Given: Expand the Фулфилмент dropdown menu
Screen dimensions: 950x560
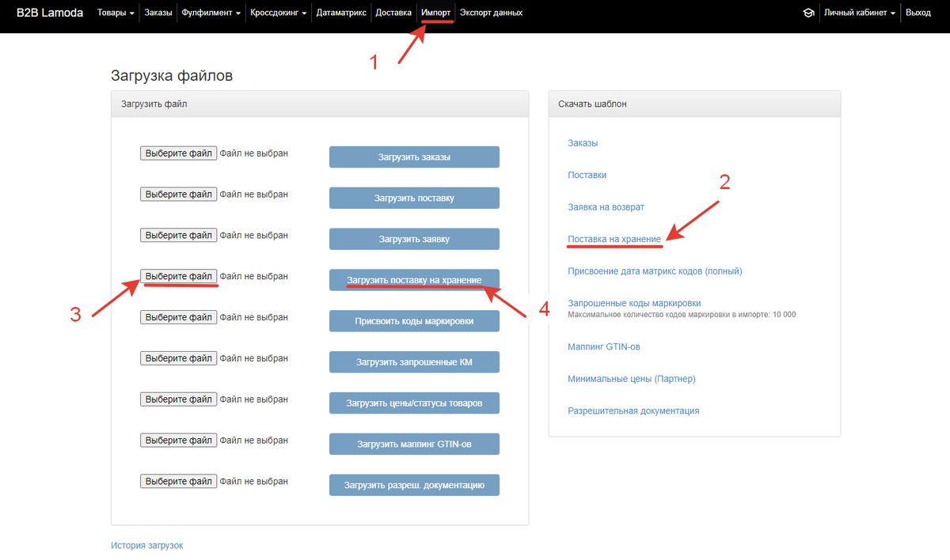Looking at the screenshot, I should pyautogui.click(x=211, y=13).
